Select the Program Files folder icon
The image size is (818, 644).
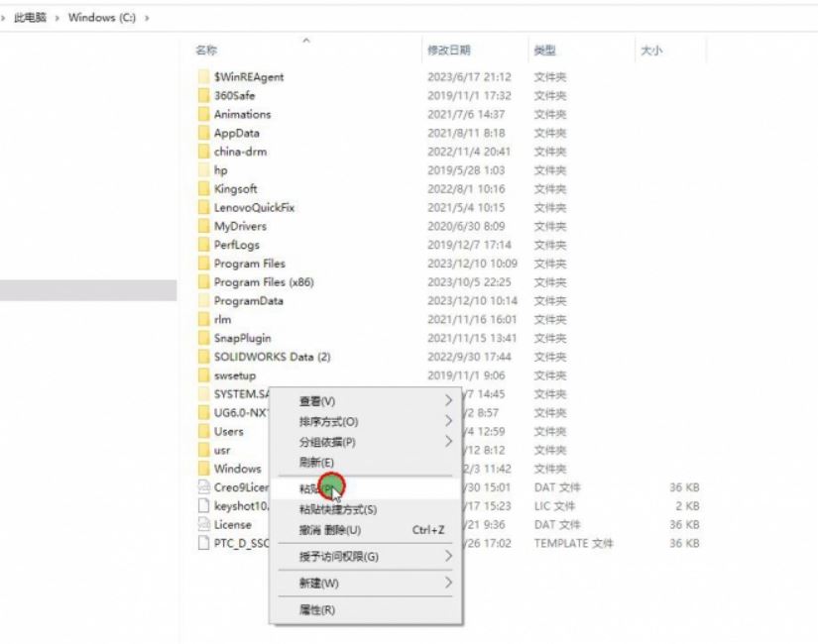tap(203, 264)
